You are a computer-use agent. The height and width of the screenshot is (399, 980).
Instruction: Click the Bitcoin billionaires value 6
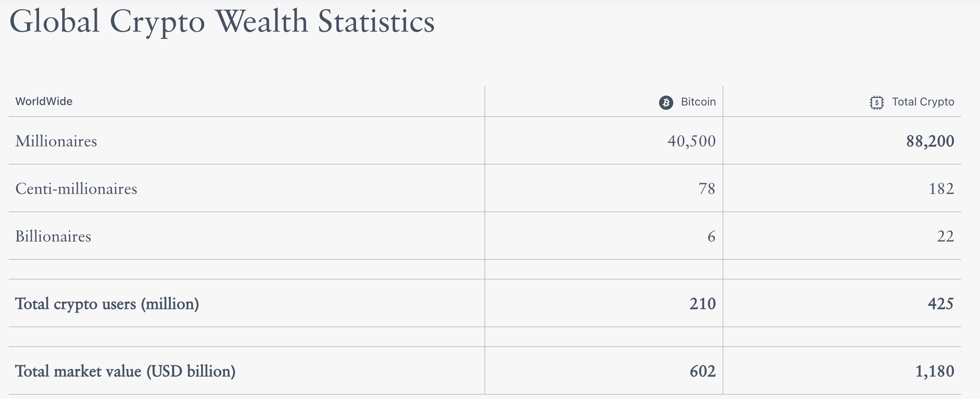pos(711,236)
